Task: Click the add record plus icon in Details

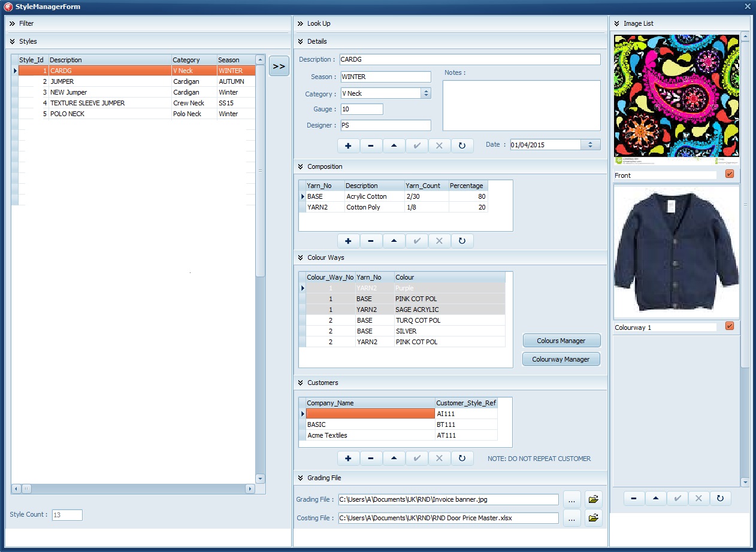Action: coord(348,145)
